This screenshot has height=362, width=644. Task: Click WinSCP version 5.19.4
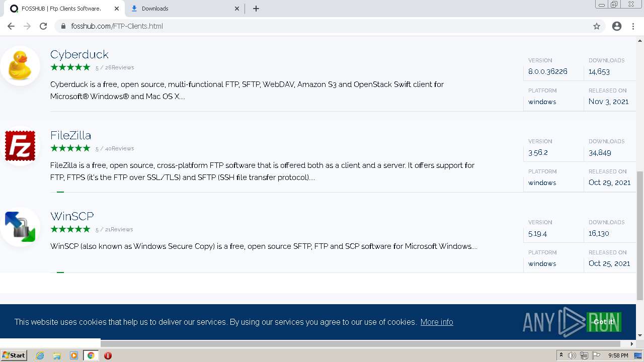[537, 233]
